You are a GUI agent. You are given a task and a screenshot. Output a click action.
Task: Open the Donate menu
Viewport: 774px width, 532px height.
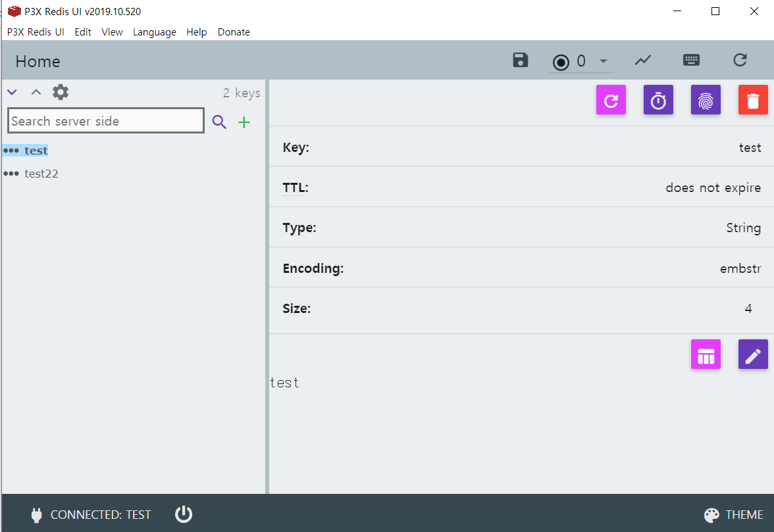234,32
